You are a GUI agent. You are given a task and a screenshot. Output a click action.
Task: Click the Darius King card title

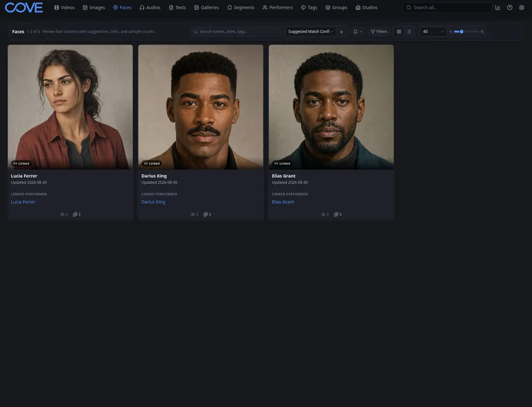[154, 176]
